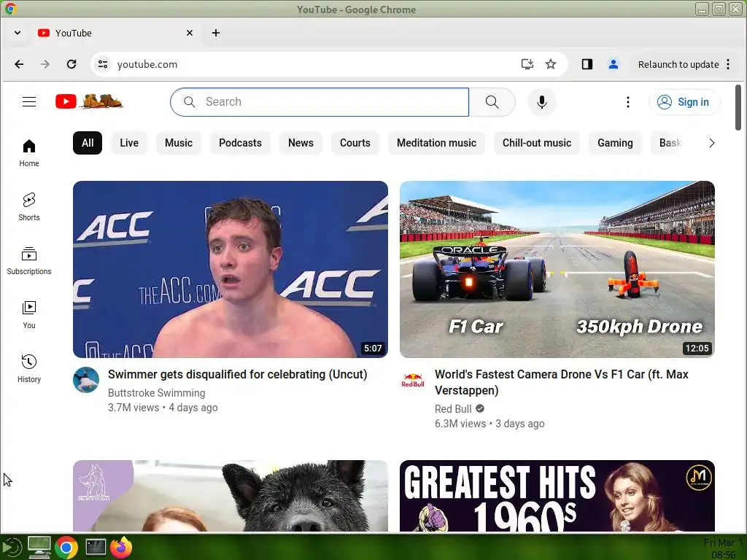The width and height of the screenshot is (747, 560).
Task: Select the News filter chip
Action: click(x=301, y=143)
